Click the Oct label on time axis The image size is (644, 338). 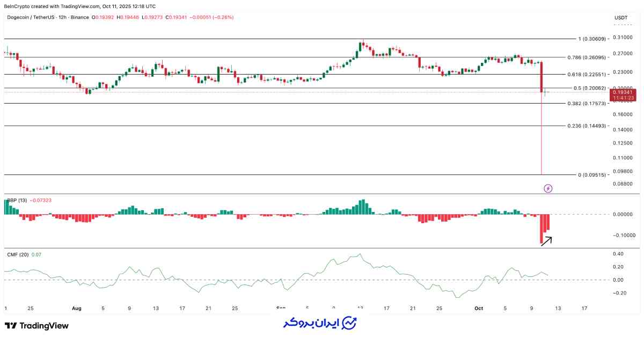pyautogui.click(x=479, y=308)
